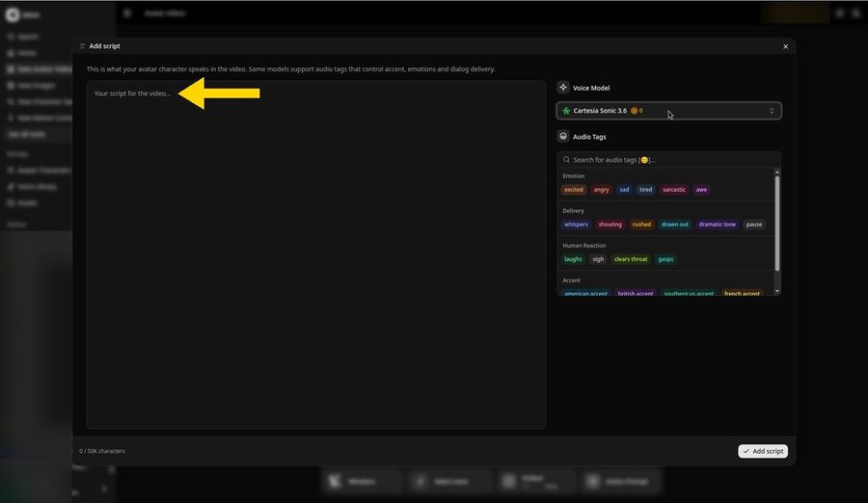Viewport: 868px width, 503px height.
Task: Choose the french accent tag
Action: click(x=742, y=293)
